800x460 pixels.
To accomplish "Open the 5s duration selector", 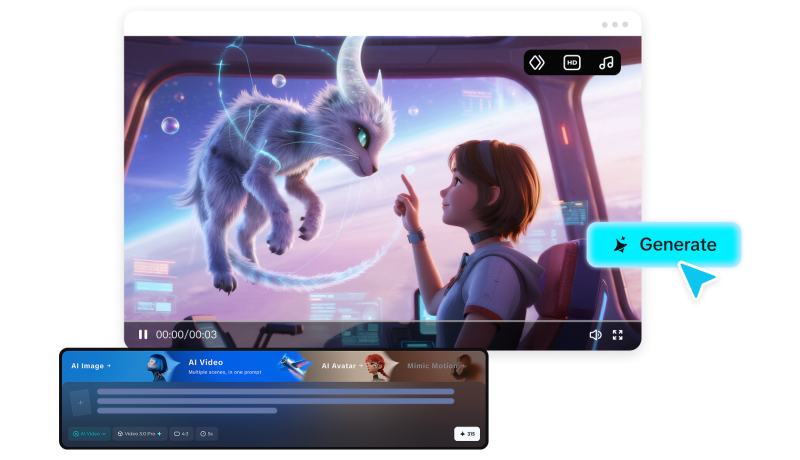I will (x=208, y=434).
